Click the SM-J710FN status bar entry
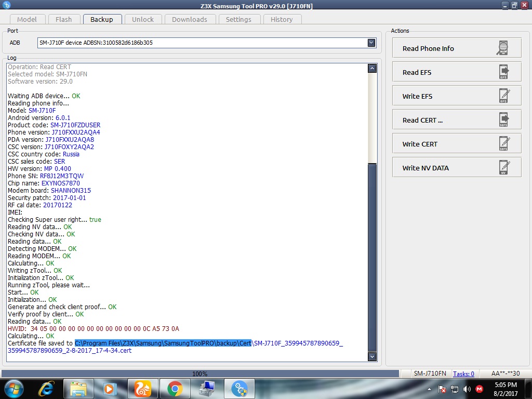Screen dimensions: 532x399 [x=430, y=374]
